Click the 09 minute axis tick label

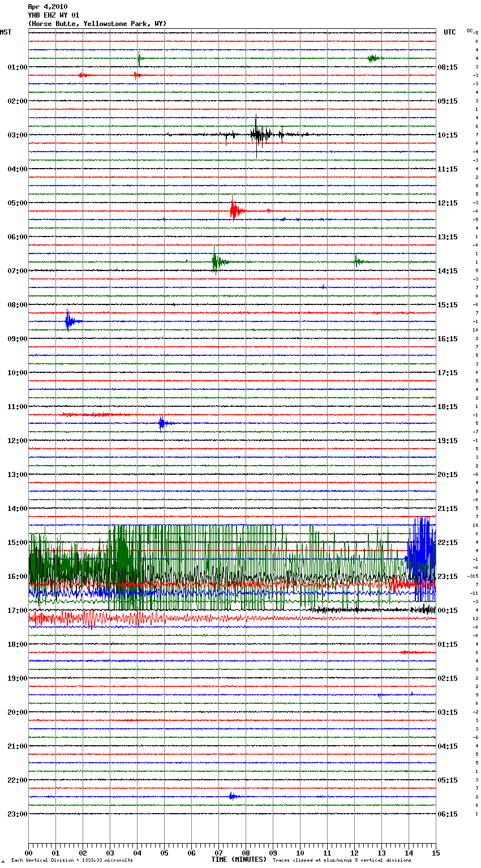pos(273,853)
